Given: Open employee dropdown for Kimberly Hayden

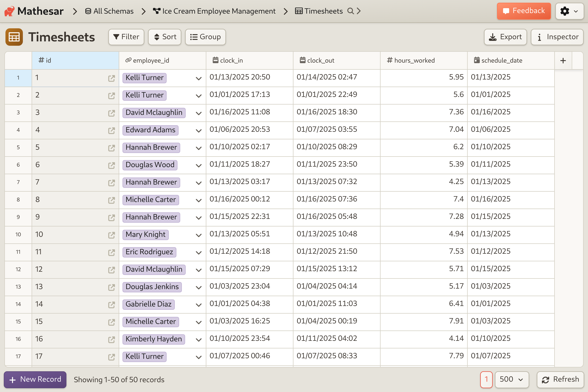Looking at the screenshot, I should pyautogui.click(x=199, y=340).
